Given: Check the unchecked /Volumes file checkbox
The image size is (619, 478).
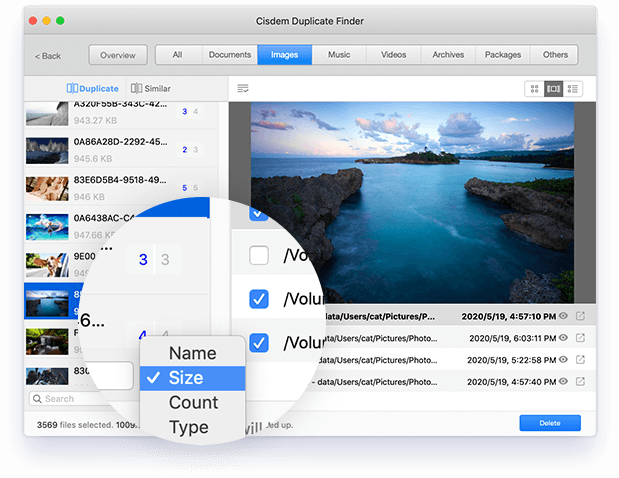Looking at the screenshot, I should point(259,255).
